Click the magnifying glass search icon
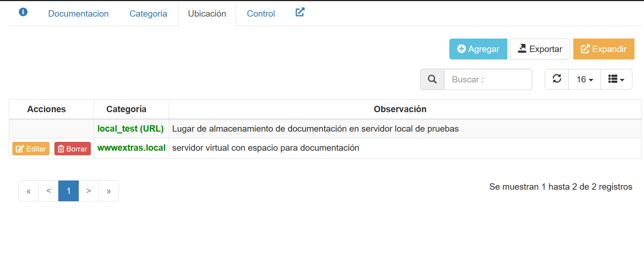This screenshot has height=253, width=644. point(432,79)
